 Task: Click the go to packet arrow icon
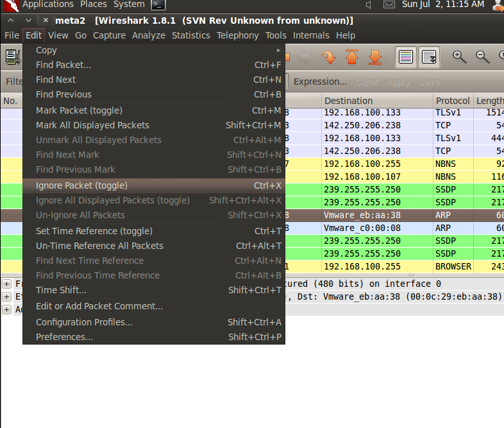click(x=328, y=57)
